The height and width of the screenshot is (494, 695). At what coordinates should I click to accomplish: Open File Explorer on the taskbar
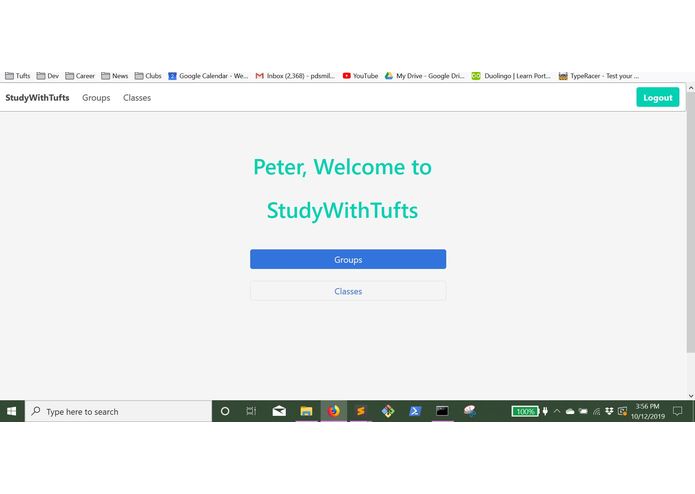306,411
